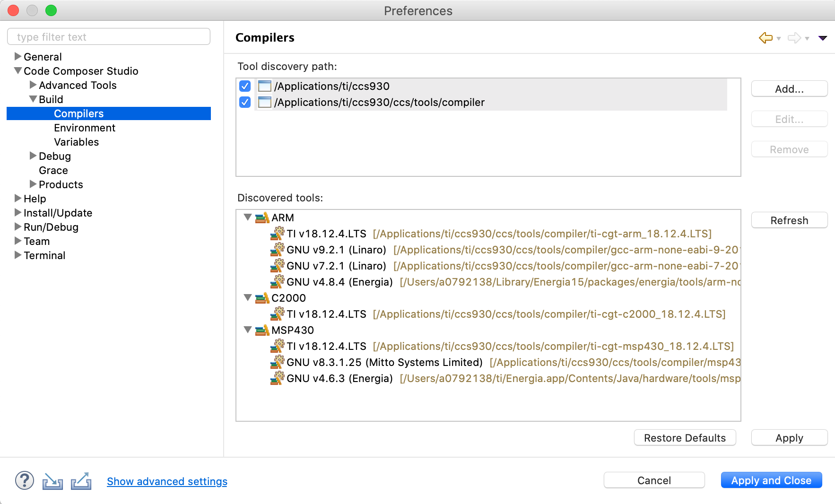
Task: Click the GNU v8.3.1.25 Mitto compiler icon
Action: pyautogui.click(x=278, y=362)
